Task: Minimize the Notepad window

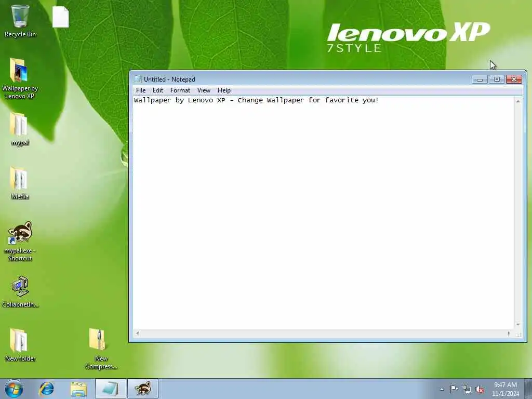Action: click(x=480, y=79)
